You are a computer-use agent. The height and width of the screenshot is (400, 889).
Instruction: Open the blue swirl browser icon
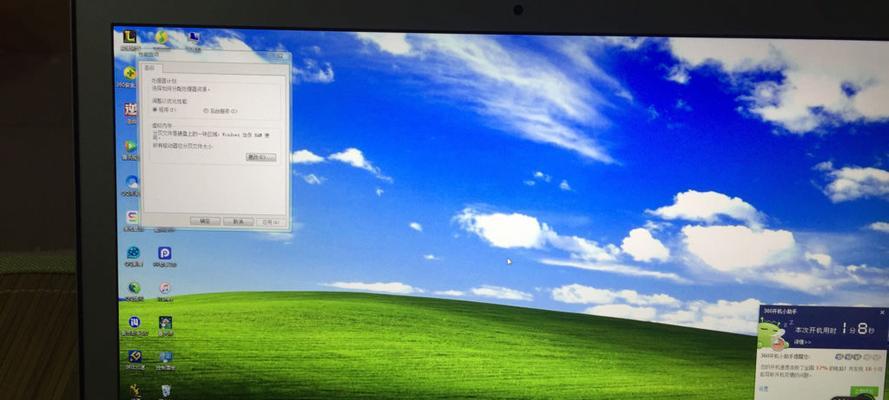tap(132, 181)
